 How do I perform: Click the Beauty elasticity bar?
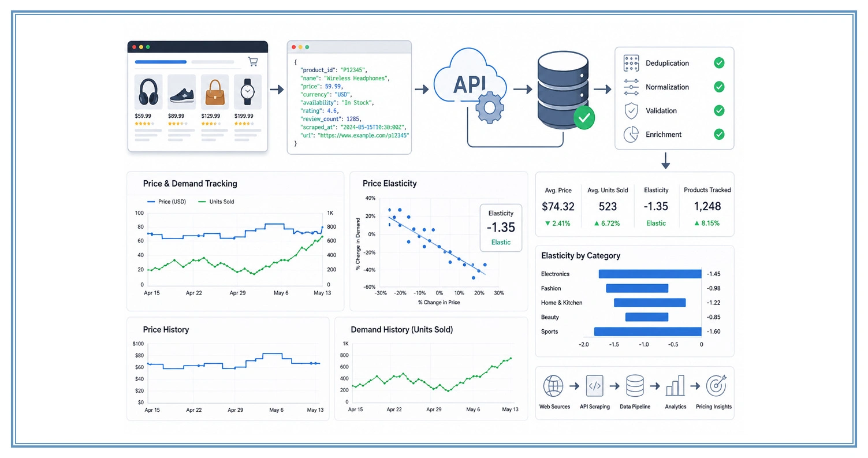647,317
